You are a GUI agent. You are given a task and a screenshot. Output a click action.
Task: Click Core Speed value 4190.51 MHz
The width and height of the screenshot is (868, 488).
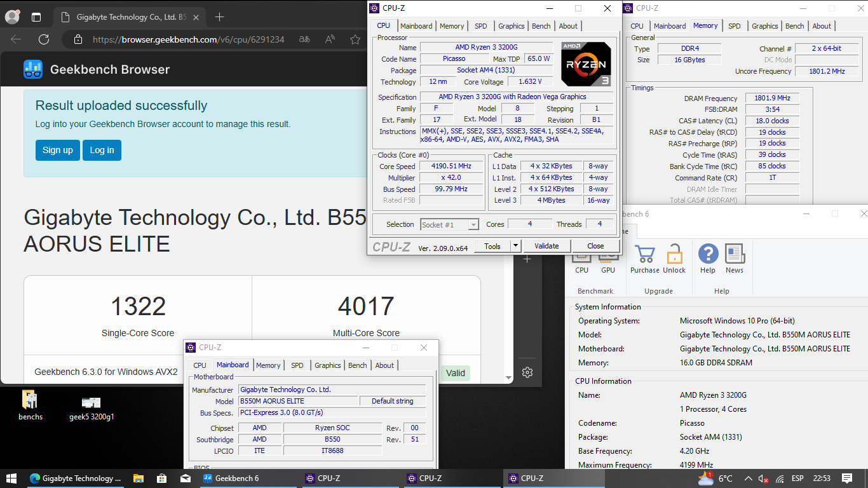(451, 166)
